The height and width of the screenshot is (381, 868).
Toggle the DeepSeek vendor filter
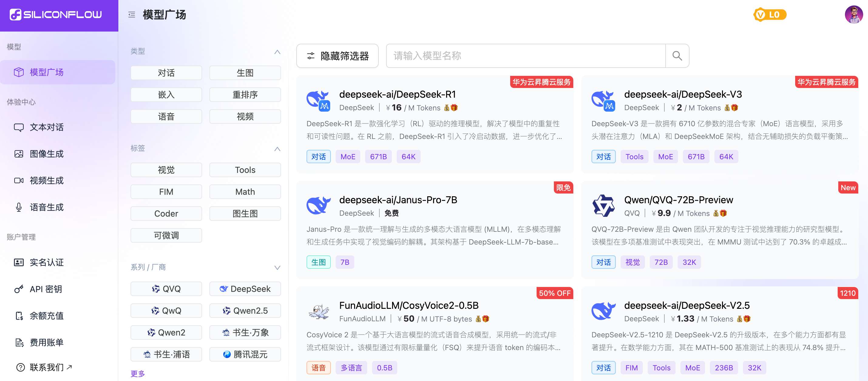tap(245, 289)
